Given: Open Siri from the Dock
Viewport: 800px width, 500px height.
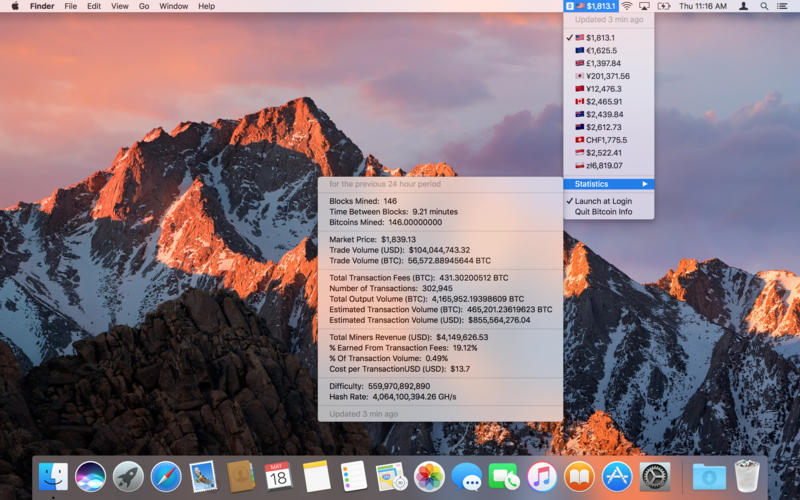Looking at the screenshot, I should point(90,476).
